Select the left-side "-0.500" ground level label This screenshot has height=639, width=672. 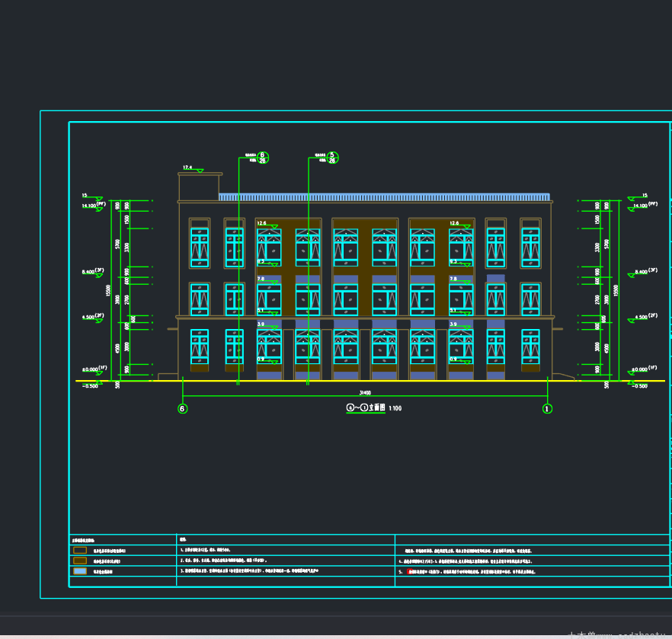(91, 386)
